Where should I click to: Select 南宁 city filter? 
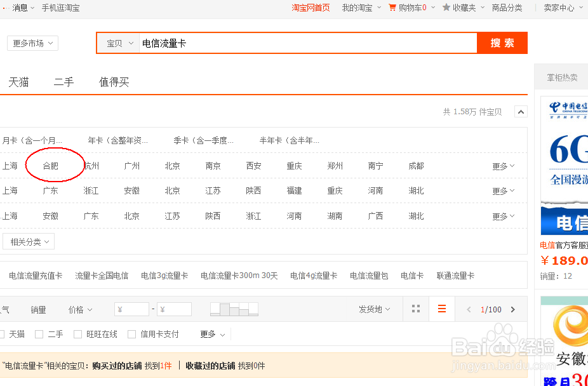pyautogui.click(x=375, y=166)
